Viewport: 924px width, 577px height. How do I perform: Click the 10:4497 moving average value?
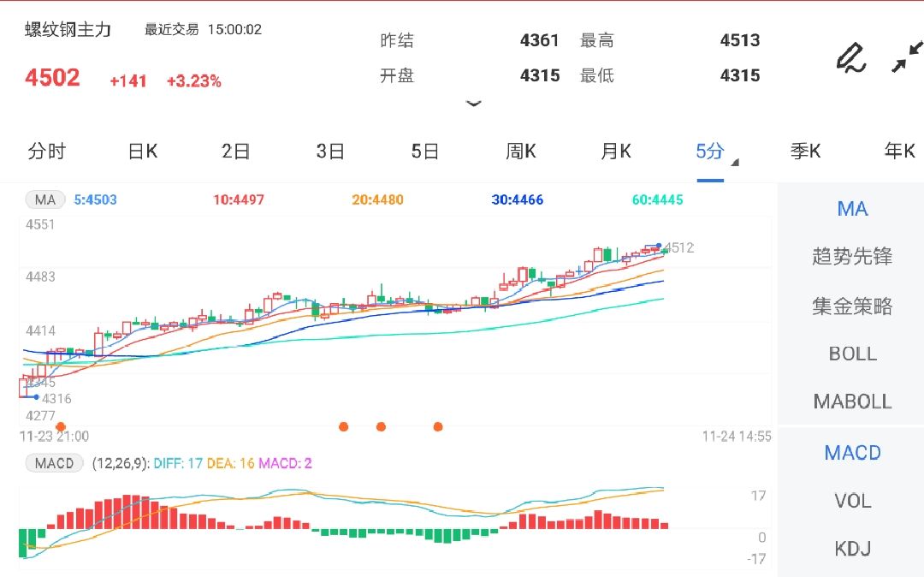pos(239,199)
